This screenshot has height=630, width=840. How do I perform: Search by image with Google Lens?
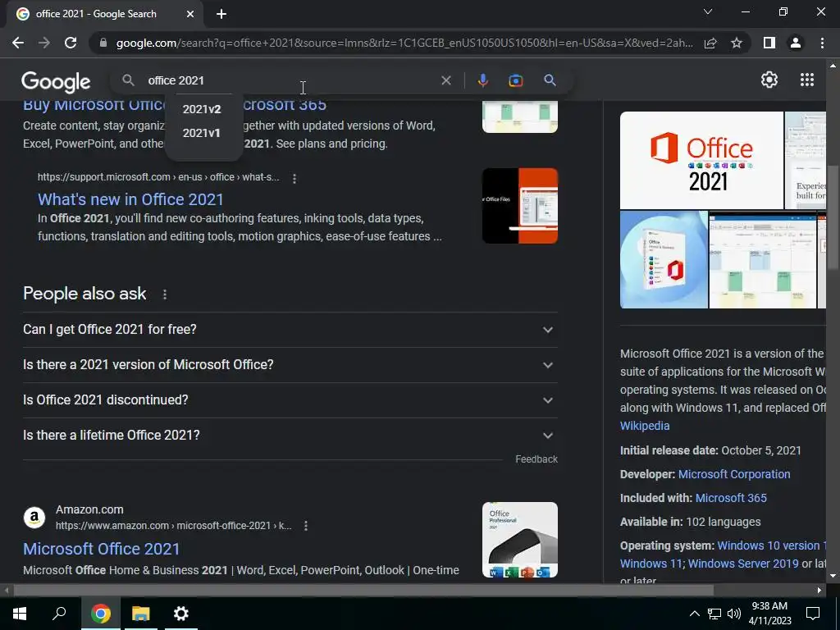pyautogui.click(x=515, y=80)
